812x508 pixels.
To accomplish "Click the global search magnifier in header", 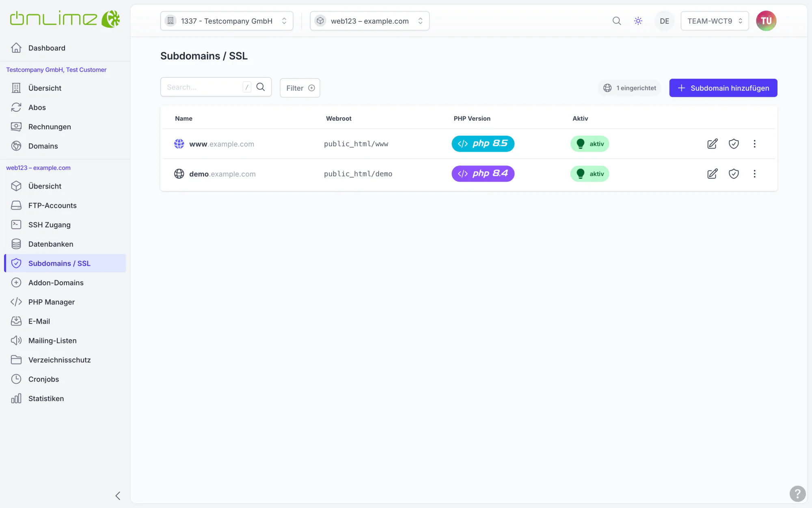I will pos(617,21).
